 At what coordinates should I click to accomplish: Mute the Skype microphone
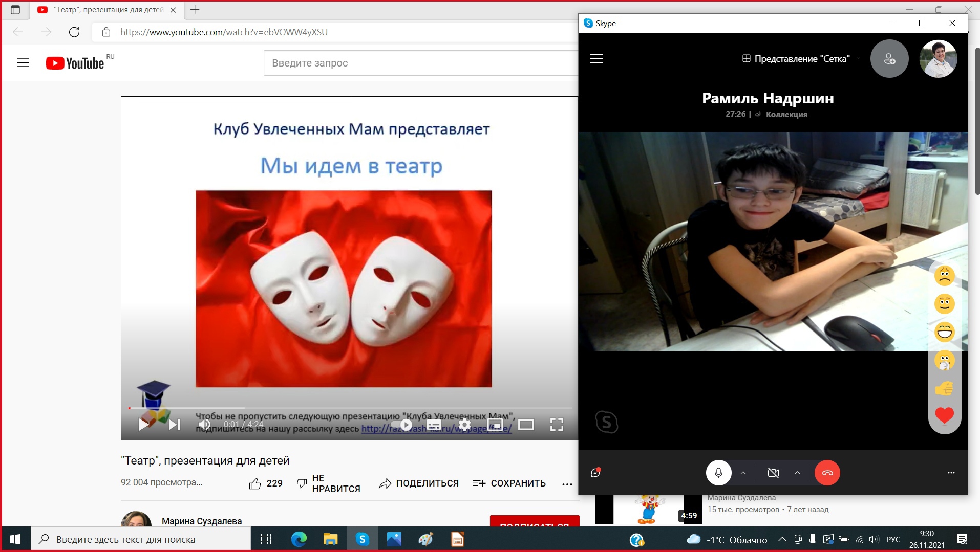[718, 473]
